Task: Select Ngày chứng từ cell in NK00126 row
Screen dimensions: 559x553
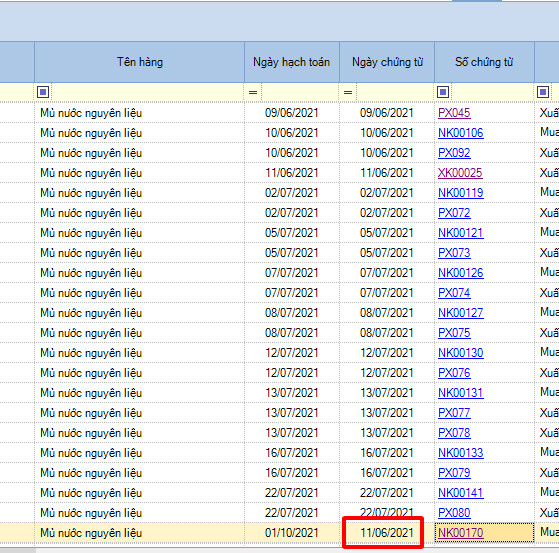Action: (x=387, y=273)
